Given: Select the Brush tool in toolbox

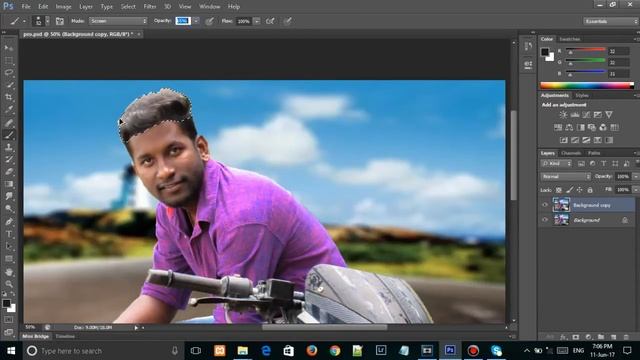Looking at the screenshot, I should pos(9,135).
